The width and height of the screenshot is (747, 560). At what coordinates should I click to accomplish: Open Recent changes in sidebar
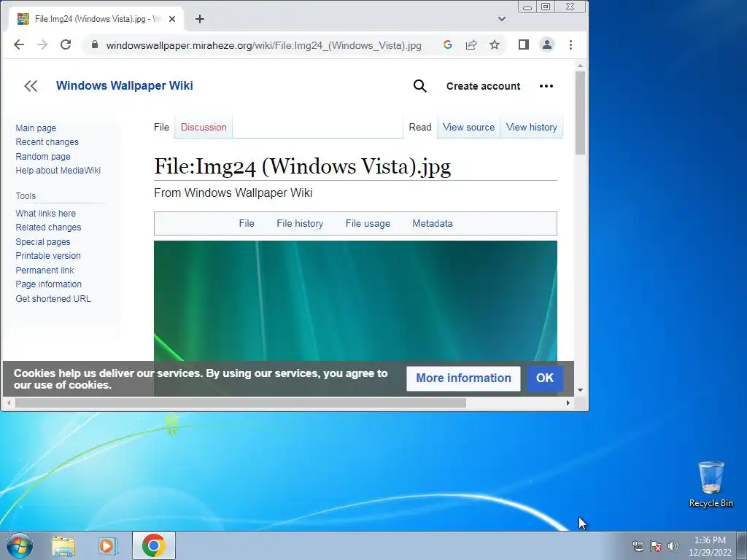pos(47,142)
